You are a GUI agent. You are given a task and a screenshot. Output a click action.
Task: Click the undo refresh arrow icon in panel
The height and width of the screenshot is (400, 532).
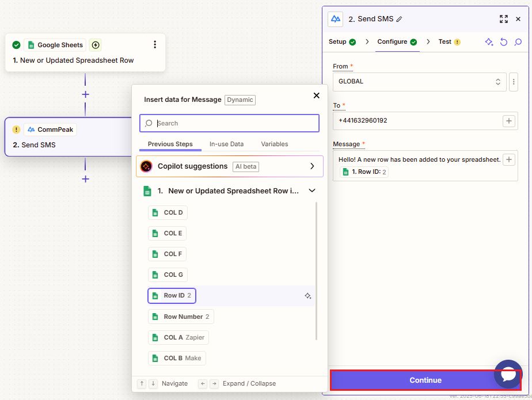(x=504, y=42)
